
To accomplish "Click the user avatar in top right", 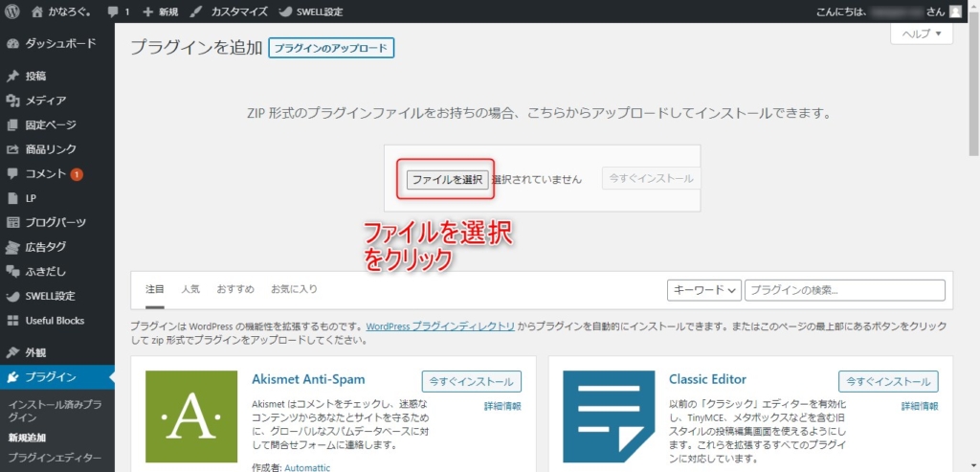I will pos(955,12).
